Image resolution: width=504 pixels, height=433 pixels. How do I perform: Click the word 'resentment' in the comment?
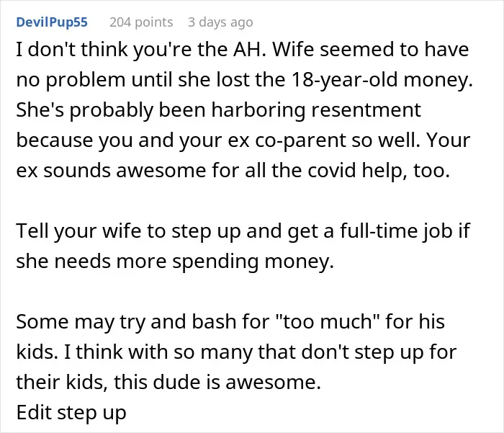(x=366, y=110)
